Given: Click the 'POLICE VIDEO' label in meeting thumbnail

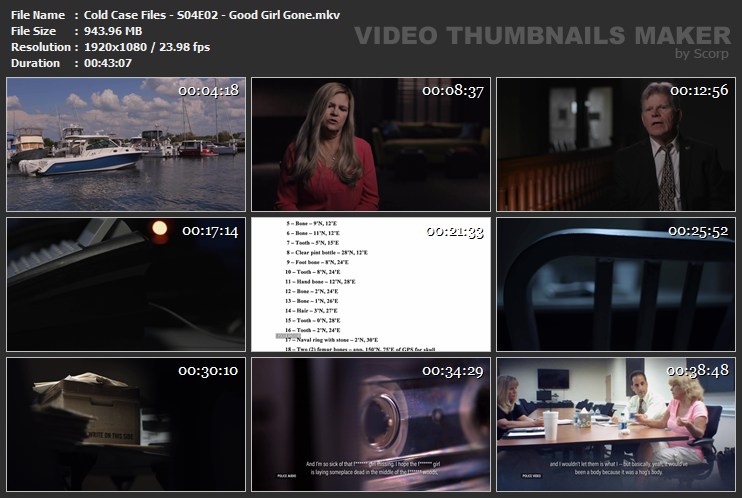Looking at the screenshot, I should tap(531, 476).
